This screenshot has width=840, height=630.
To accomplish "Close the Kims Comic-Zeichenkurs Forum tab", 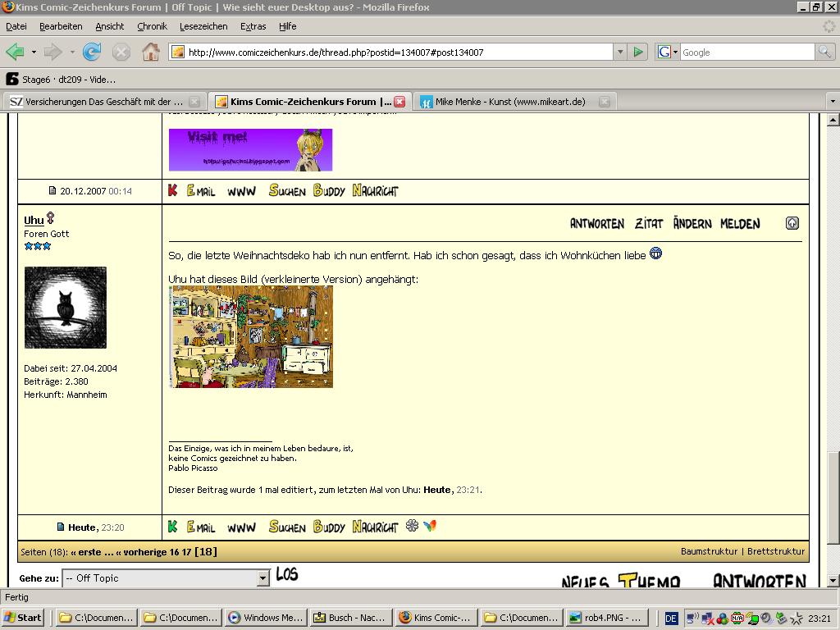I will point(399,102).
